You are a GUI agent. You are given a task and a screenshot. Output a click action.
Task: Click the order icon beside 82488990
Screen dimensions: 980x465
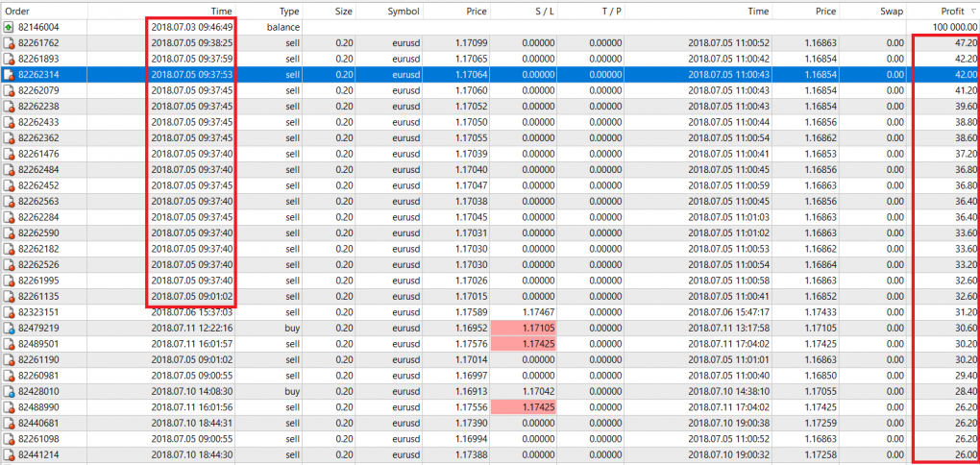(8, 407)
